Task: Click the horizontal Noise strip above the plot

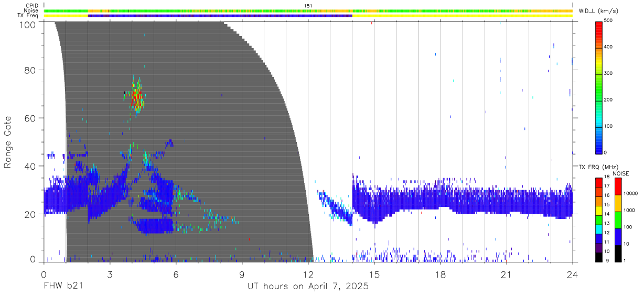Action: (x=308, y=10)
